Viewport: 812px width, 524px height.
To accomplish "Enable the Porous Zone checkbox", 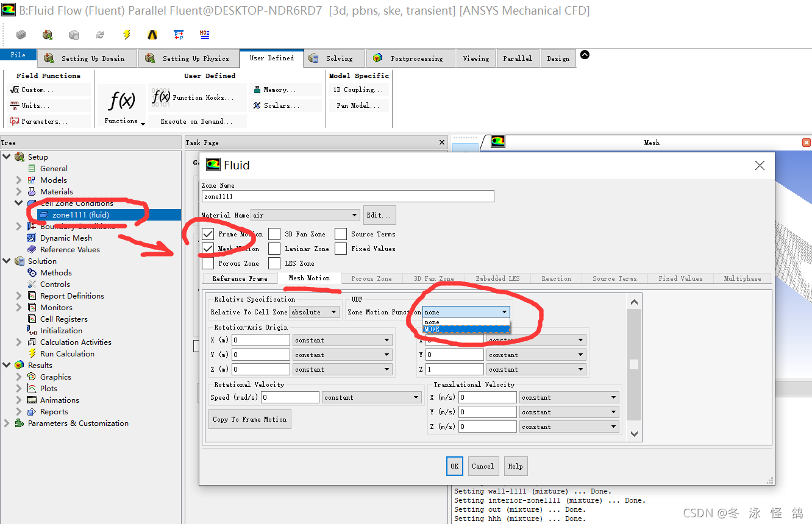I will (x=208, y=263).
